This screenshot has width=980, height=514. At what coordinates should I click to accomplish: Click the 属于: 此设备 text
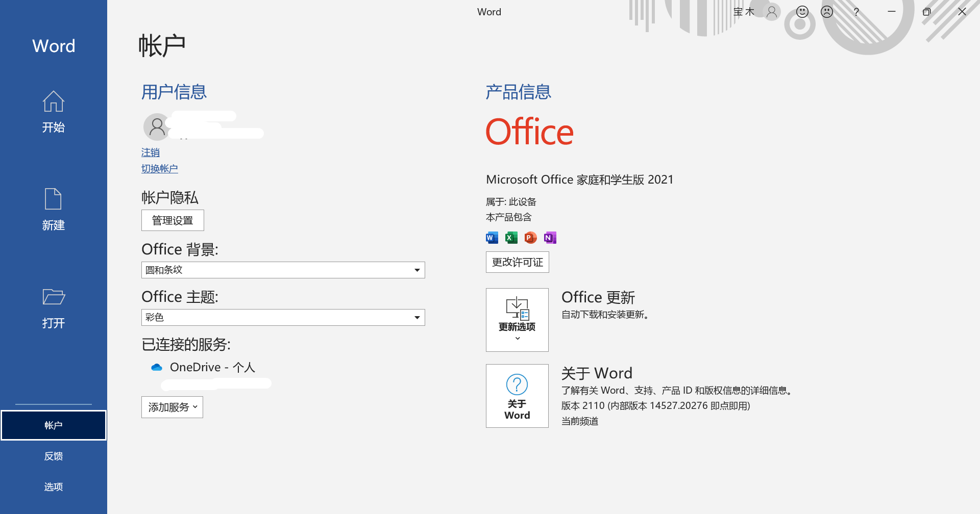[511, 202]
